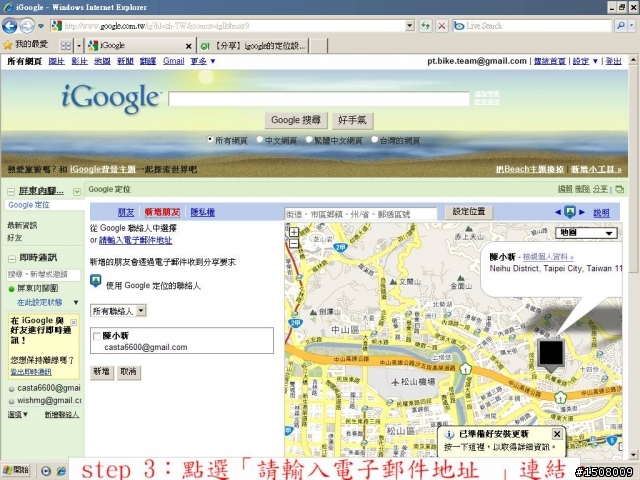Click the chat search contacts field

pos(44,274)
